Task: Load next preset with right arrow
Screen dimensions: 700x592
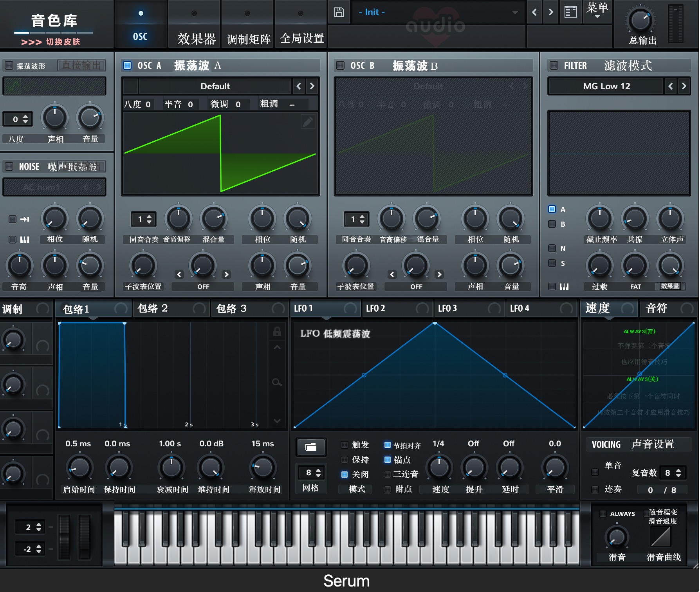Action: (551, 12)
